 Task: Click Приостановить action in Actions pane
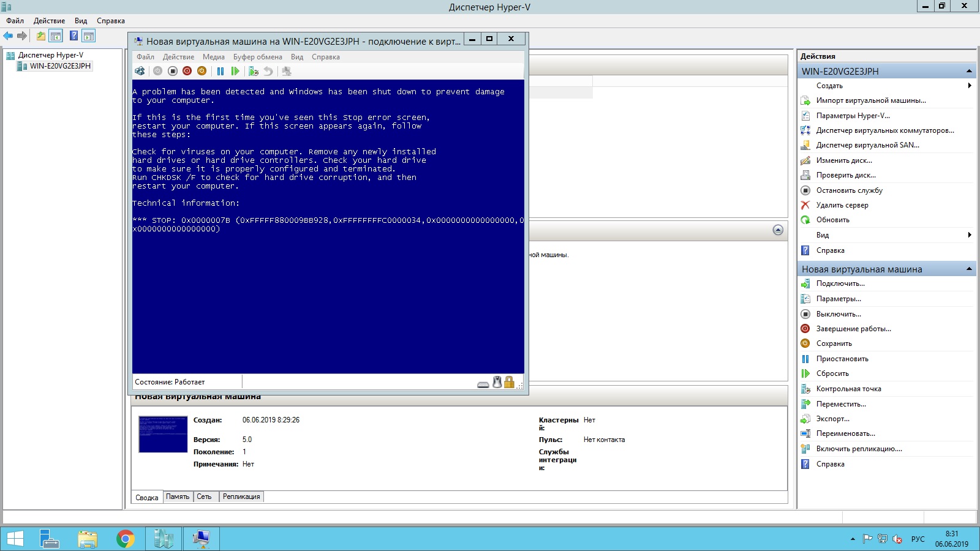coord(842,359)
